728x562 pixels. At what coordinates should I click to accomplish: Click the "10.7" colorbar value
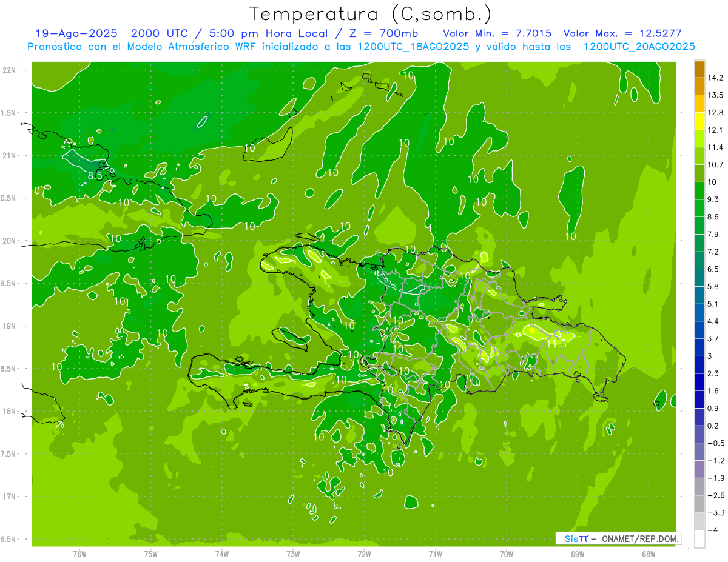pyautogui.click(x=715, y=164)
